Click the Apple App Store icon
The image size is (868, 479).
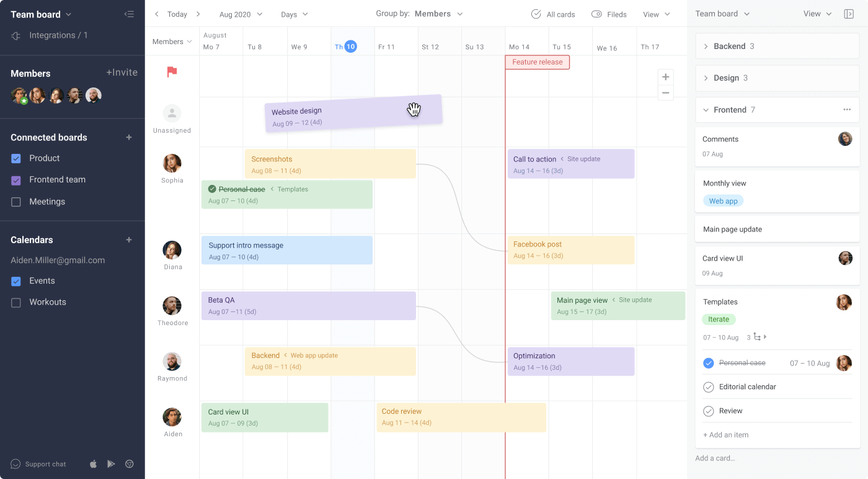point(92,463)
